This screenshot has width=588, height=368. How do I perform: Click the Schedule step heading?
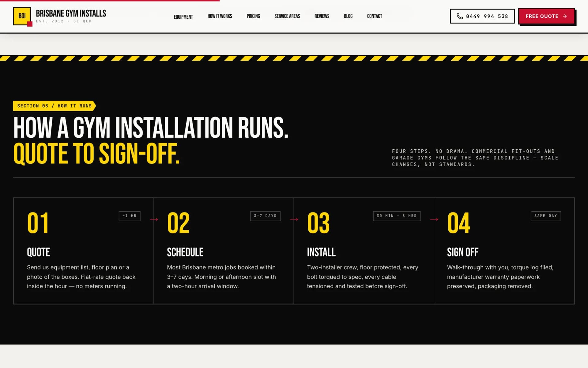pos(185,252)
